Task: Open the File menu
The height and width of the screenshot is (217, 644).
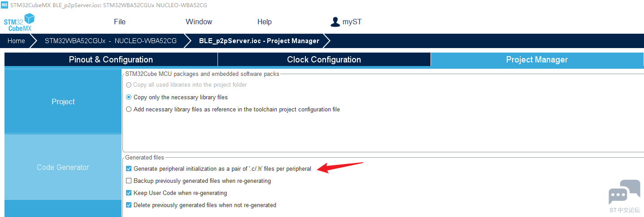Action: (x=120, y=22)
